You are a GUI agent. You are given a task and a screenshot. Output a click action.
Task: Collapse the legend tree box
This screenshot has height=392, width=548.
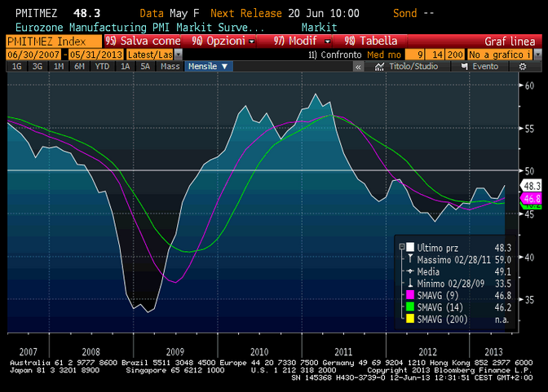point(400,247)
